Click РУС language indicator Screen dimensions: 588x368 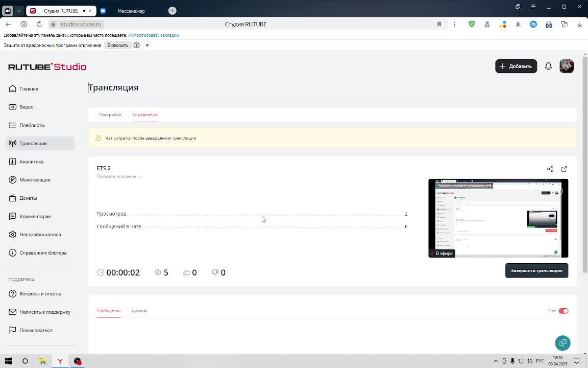[x=540, y=361]
